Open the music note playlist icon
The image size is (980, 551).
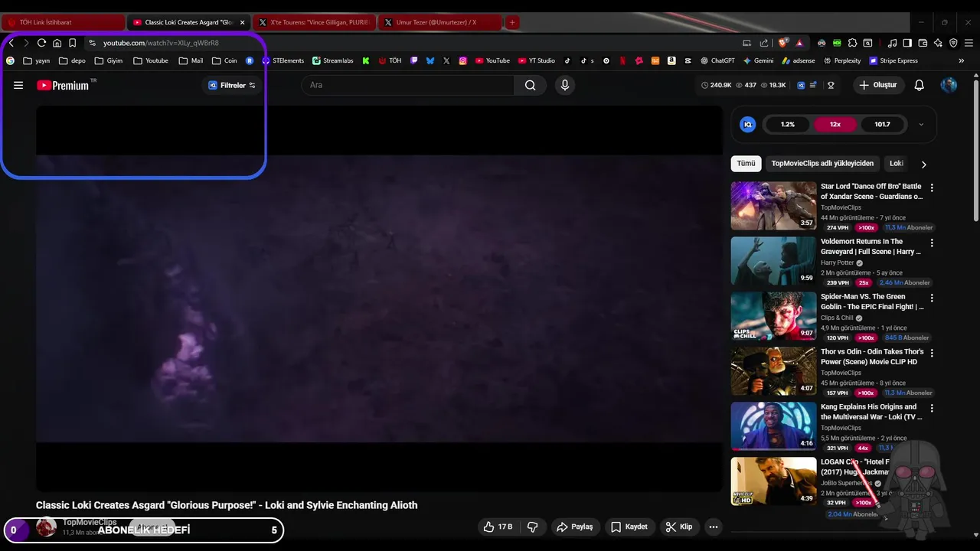pyautogui.click(x=892, y=43)
